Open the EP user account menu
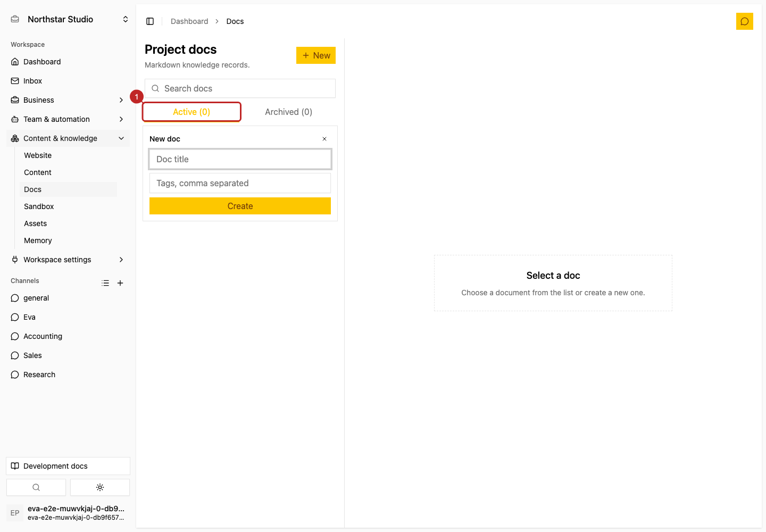The height and width of the screenshot is (532, 766). tap(68, 513)
